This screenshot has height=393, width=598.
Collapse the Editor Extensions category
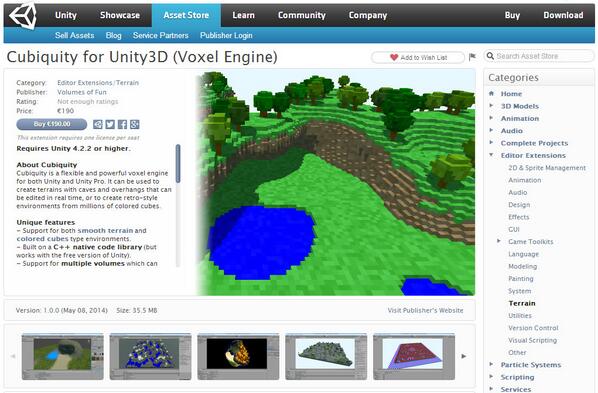pos(491,155)
